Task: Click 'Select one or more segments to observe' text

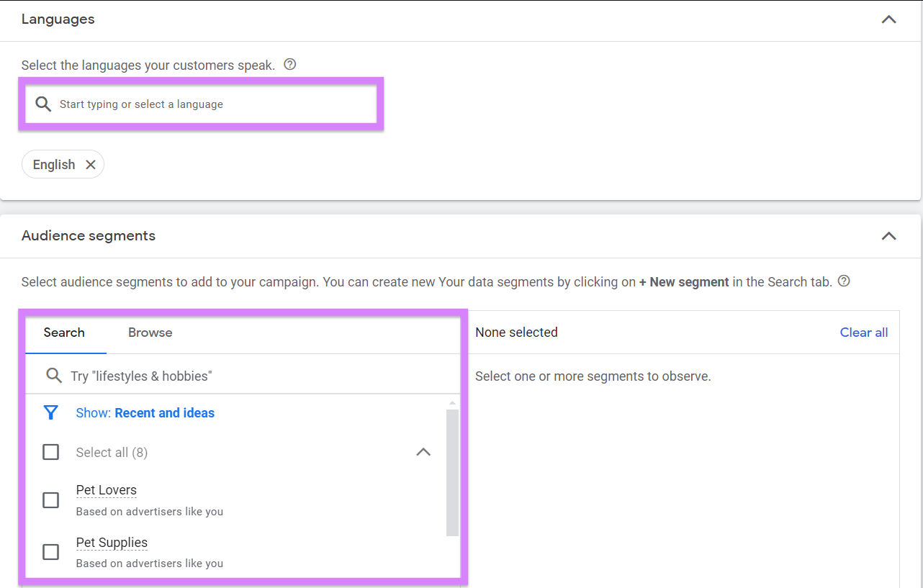Action: click(x=593, y=376)
